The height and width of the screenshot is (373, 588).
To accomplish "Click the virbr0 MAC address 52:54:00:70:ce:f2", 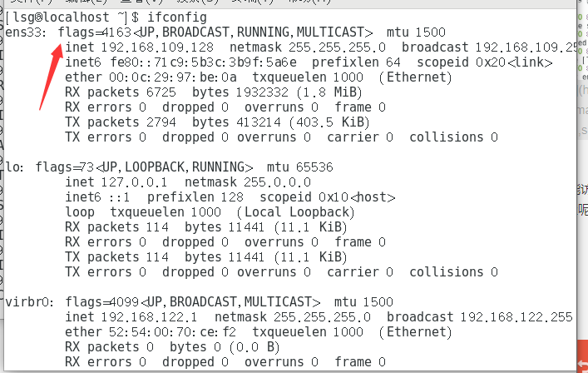I will point(166,332).
